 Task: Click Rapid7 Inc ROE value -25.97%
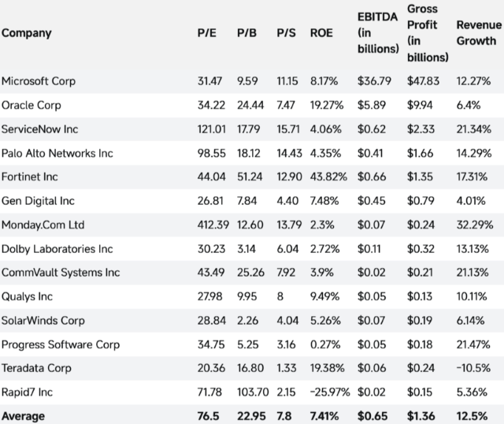coord(329,392)
